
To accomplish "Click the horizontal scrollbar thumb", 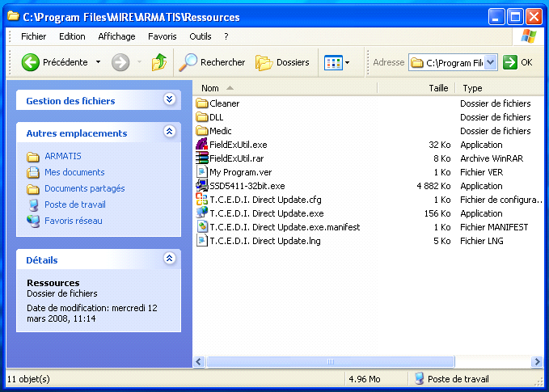I will pyautogui.click(x=330, y=361).
